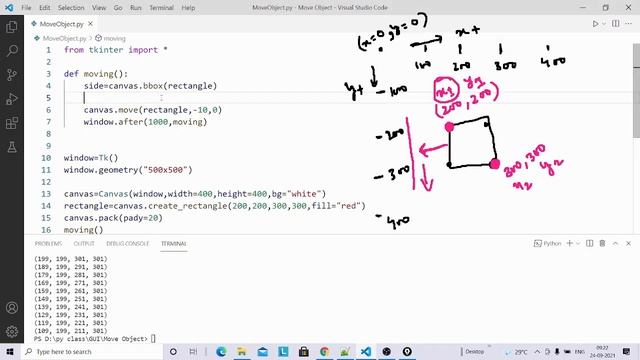Viewport: 640px width, 360px height.
Task: Run the Python file with play icon
Action: (x=596, y=24)
